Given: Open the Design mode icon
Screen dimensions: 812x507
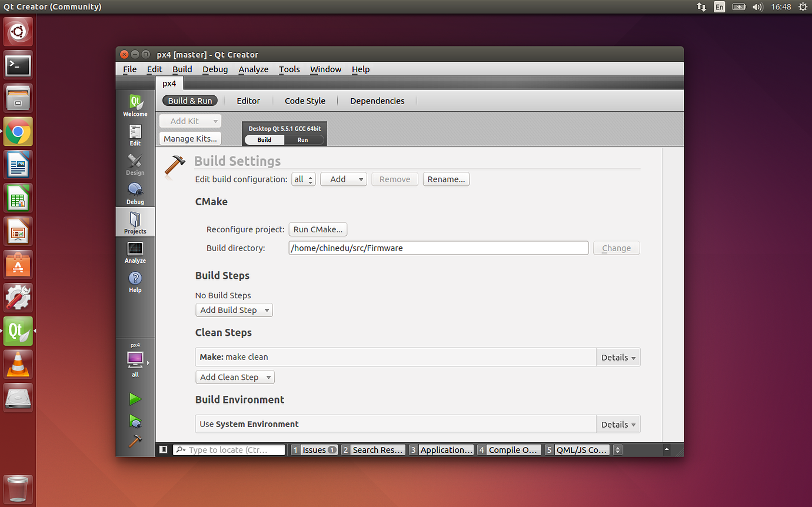Looking at the screenshot, I should click(135, 164).
